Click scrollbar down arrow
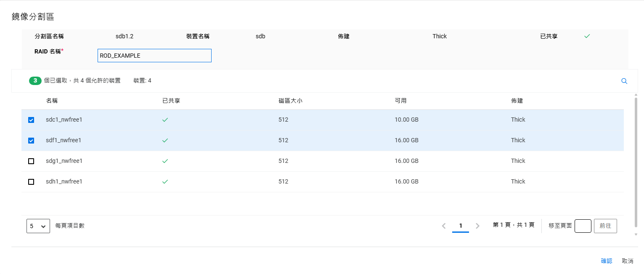 [x=636, y=234]
